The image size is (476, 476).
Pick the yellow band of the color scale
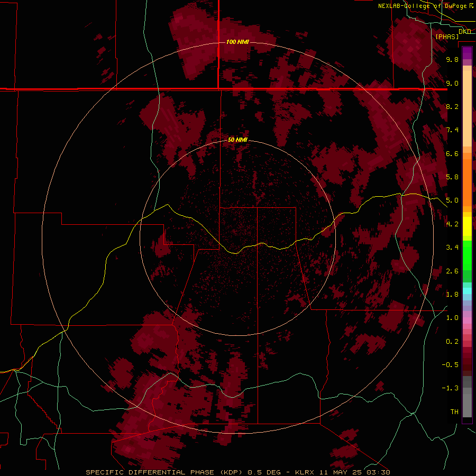(467, 226)
